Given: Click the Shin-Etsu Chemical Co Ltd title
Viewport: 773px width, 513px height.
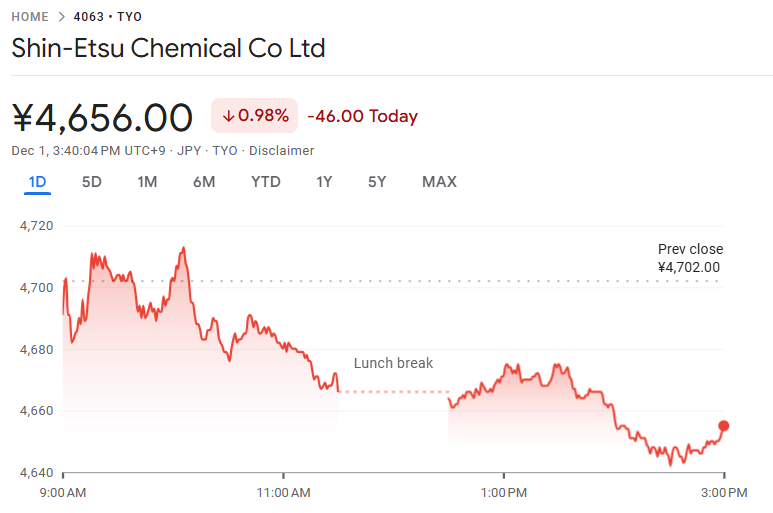Looking at the screenshot, I should 168,48.
